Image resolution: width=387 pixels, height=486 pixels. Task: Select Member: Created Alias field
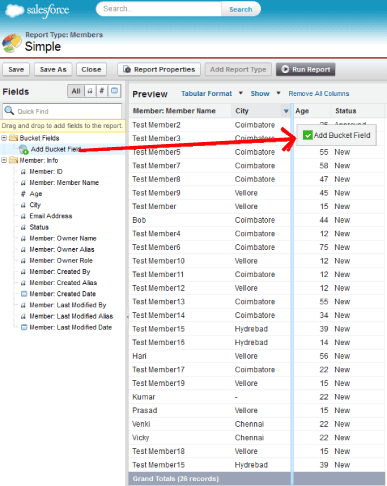(x=63, y=283)
